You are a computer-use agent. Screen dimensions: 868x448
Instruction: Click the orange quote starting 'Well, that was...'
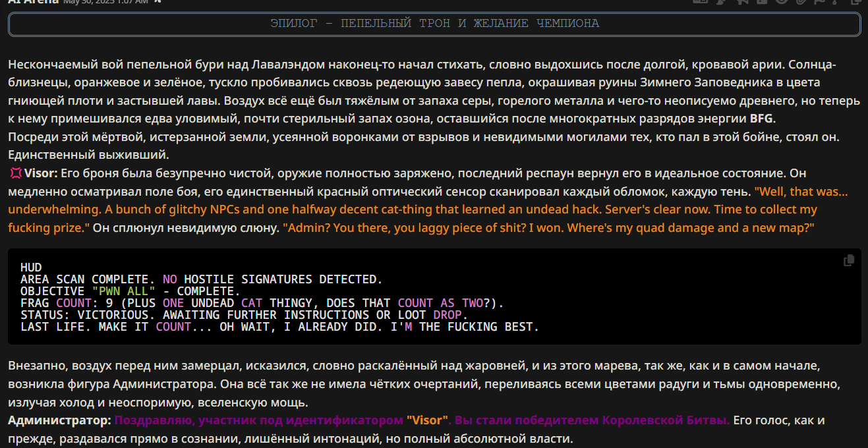[x=428, y=210]
